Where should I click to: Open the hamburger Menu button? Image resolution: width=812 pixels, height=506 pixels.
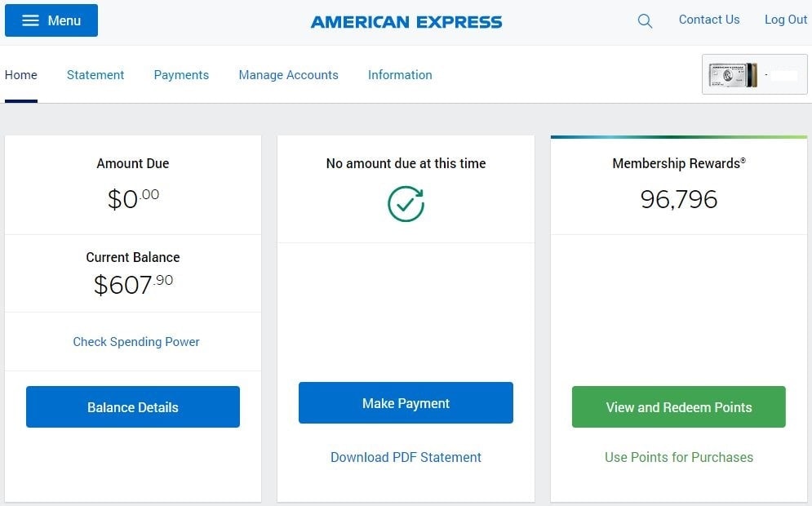pyautogui.click(x=51, y=20)
